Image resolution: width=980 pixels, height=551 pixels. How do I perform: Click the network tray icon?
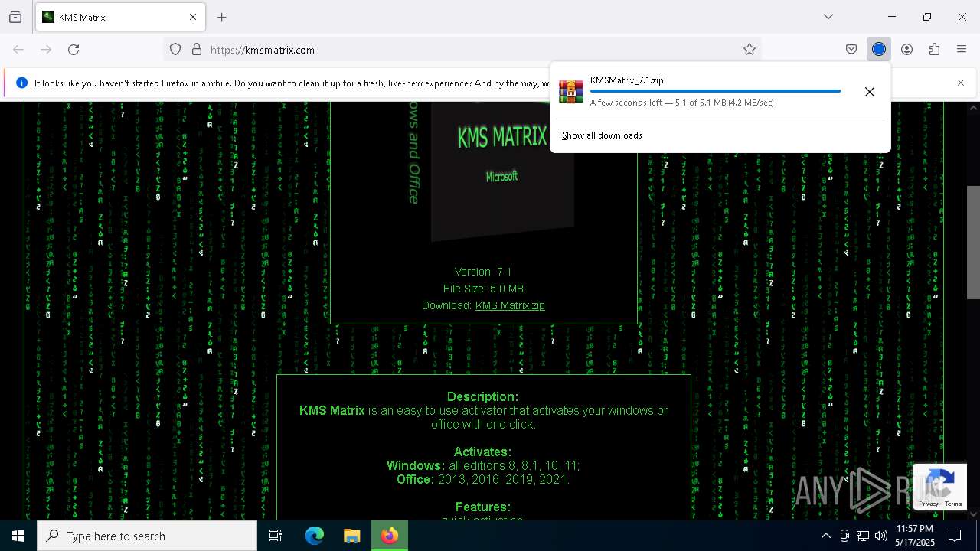(863, 536)
